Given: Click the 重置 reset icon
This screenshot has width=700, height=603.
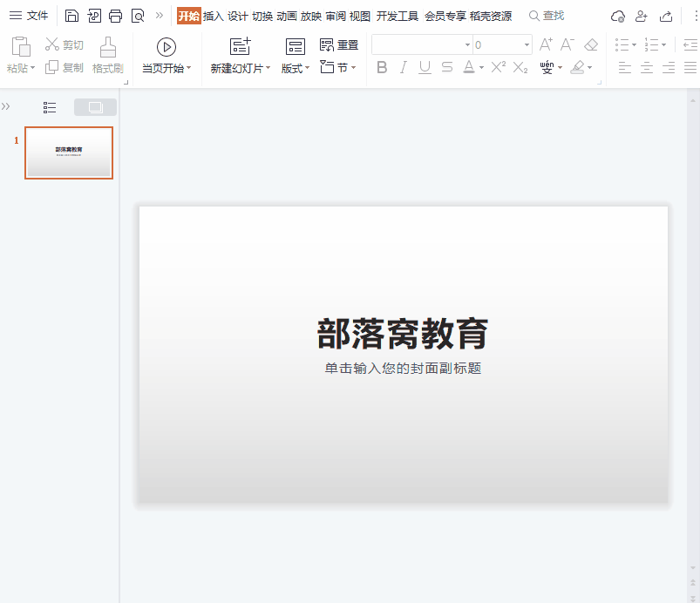Looking at the screenshot, I should pos(327,44).
